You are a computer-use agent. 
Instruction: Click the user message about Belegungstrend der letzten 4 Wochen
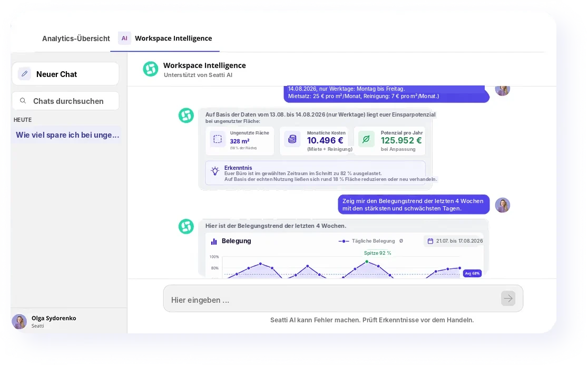point(414,205)
